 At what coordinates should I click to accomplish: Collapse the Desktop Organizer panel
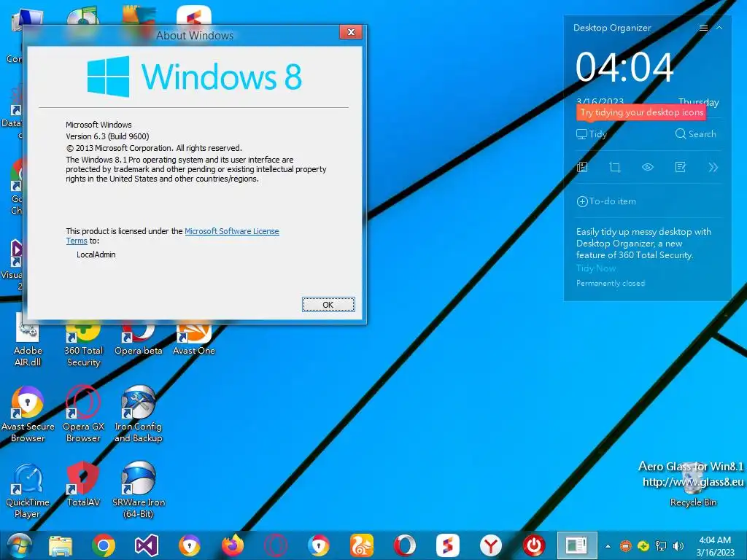719,28
